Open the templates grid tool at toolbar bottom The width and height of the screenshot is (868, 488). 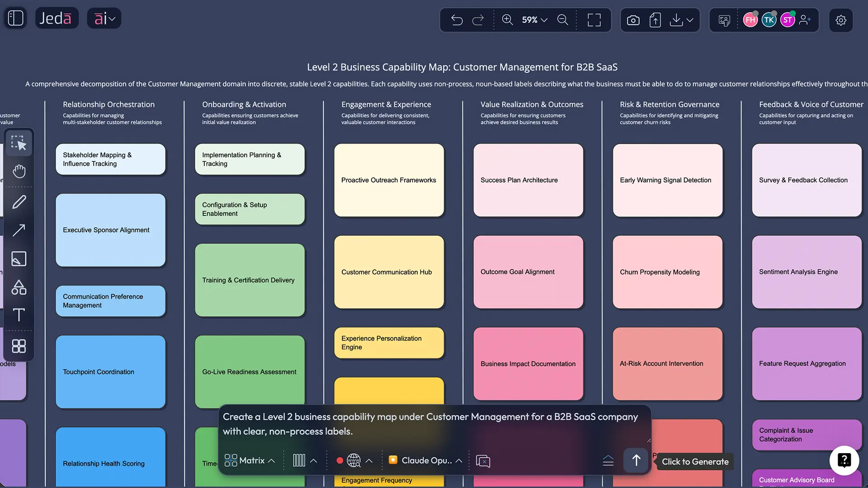pyautogui.click(x=19, y=346)
